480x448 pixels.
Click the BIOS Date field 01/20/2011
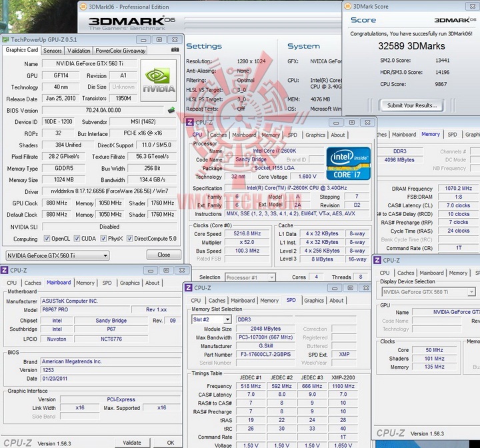(x=110, y=379)
